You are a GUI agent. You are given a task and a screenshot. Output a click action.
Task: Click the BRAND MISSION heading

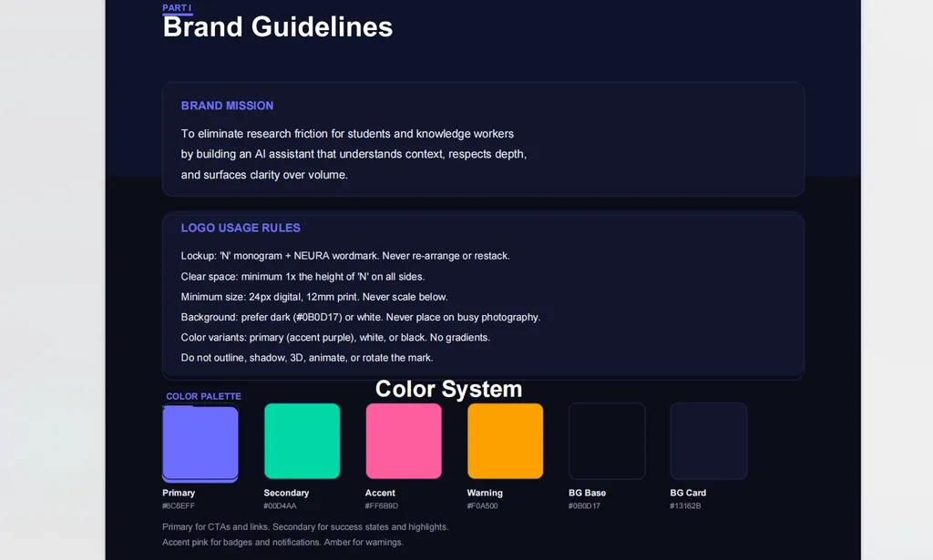tap(227, 106)
